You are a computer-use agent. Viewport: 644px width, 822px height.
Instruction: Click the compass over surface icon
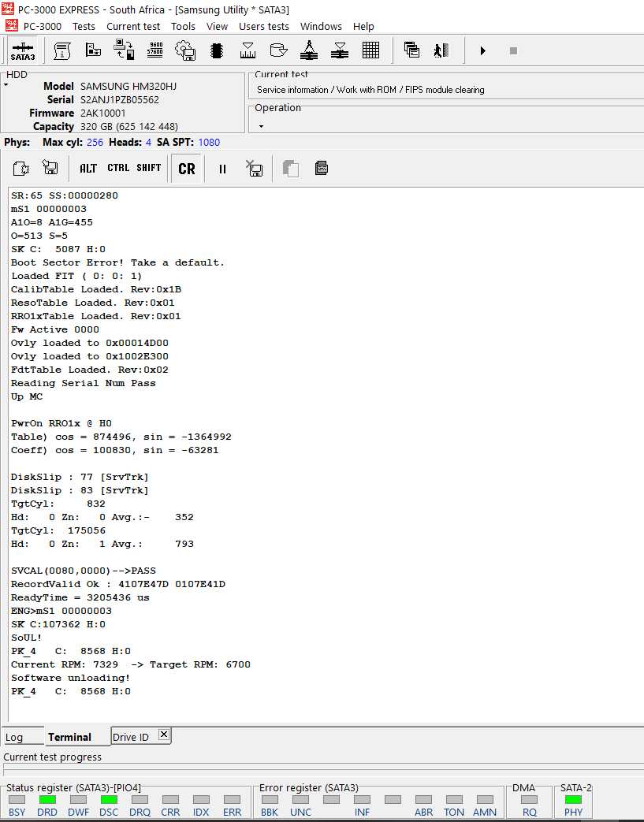click(309, 50)
